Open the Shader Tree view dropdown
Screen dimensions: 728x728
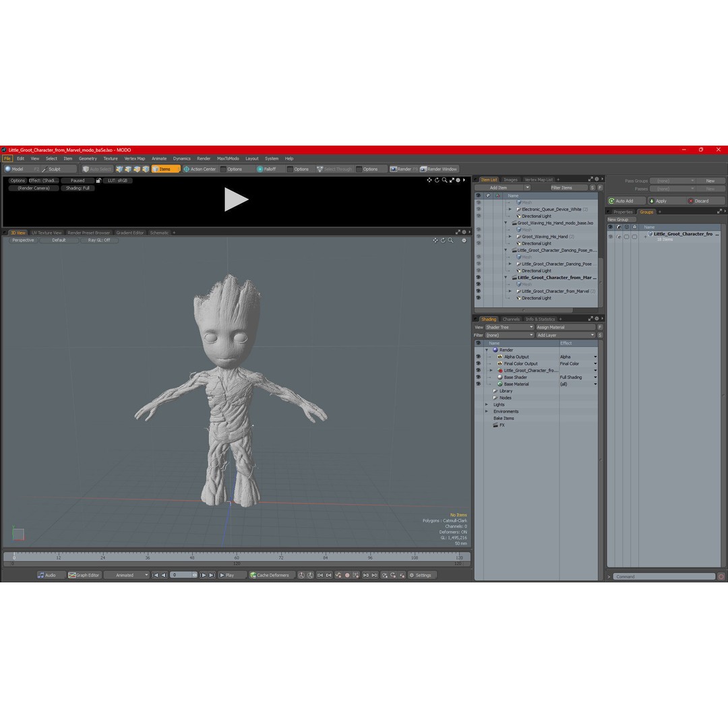coord(510,328)
